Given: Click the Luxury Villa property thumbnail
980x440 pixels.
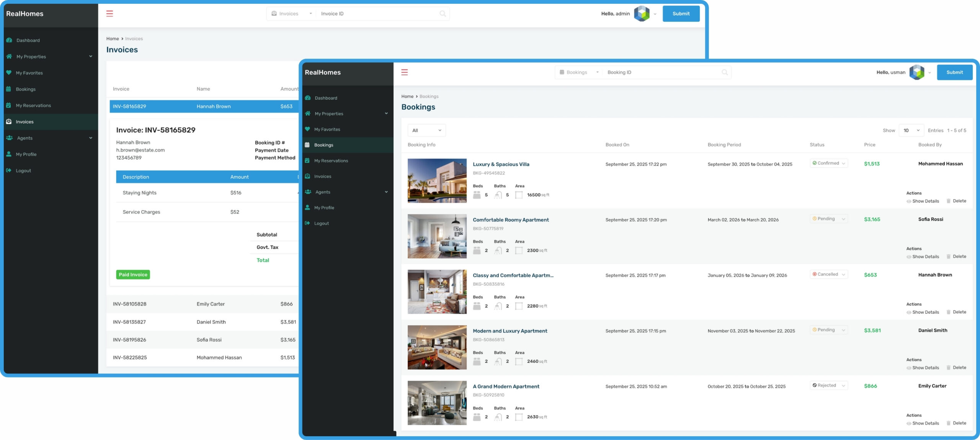Looking at the screenshot, I should click(x=437, y=180).
